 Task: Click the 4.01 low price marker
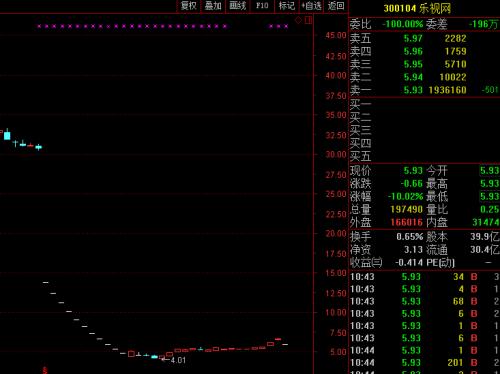pyautogui.click(x=178, y=360)
